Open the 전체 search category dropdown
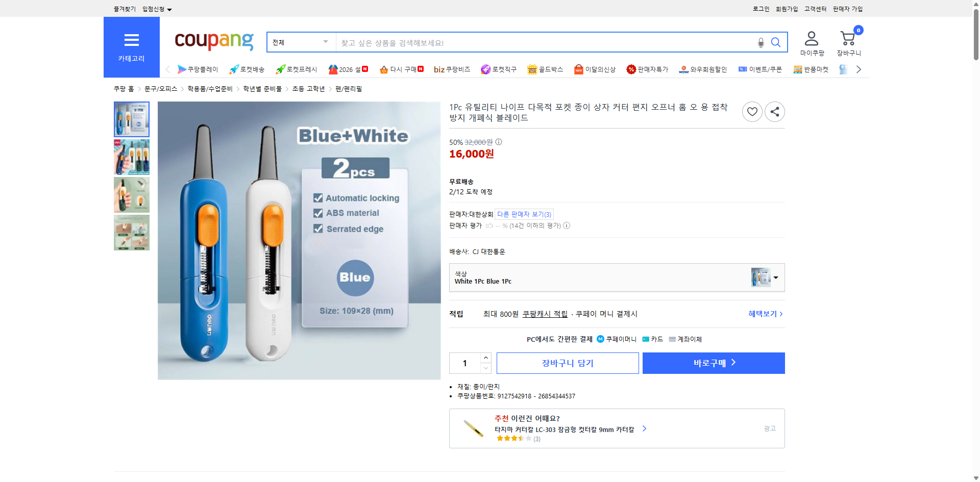 click(x=300, y=42)
